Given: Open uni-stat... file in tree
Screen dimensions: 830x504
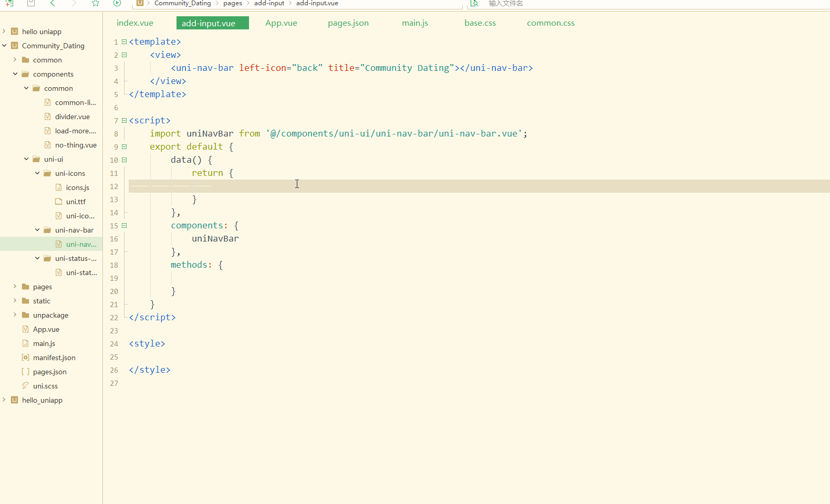Looking at the screenshot, I should tap(81, 272).
